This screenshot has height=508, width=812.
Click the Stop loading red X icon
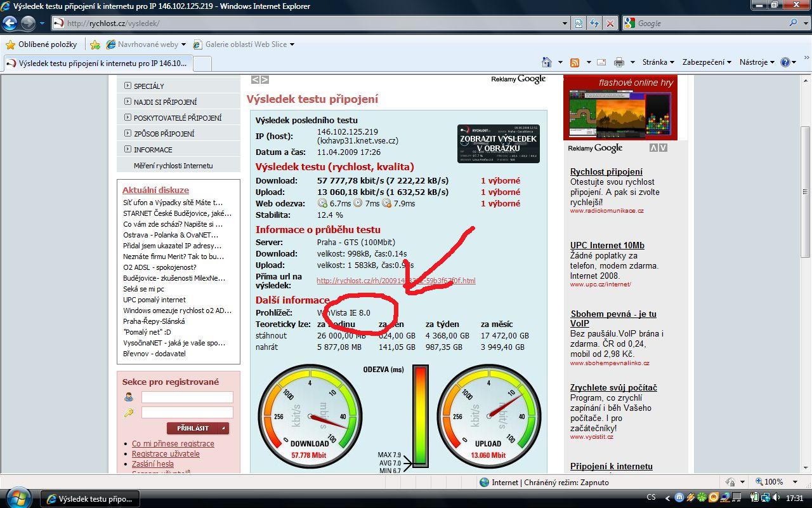[x=610, y=23]
